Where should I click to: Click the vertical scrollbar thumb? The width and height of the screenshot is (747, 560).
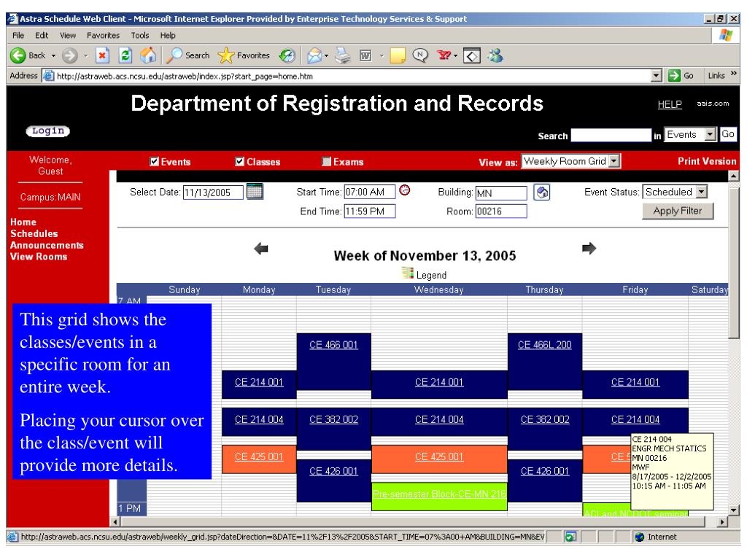tap(734, 262)
